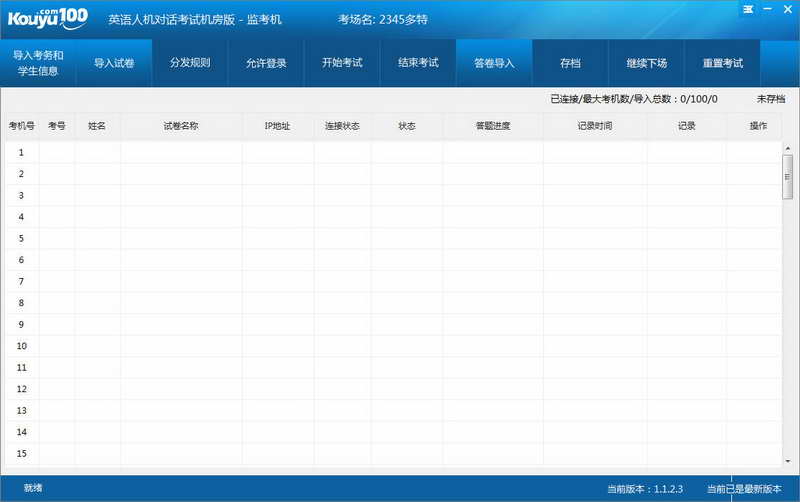This screenshot has width=800, height=502.
Task: Click the 连接状态 column header
Action: 342,126
